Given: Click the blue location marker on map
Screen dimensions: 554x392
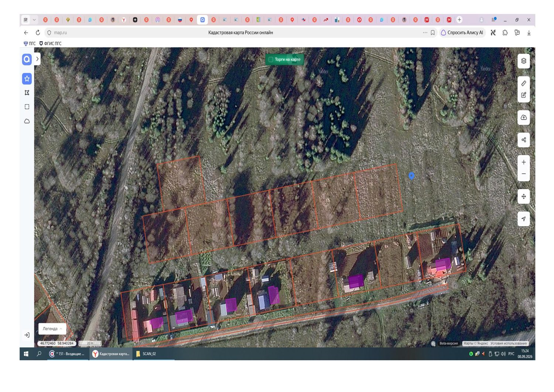Looking at the screenshot, I should [x=411, y=176].
